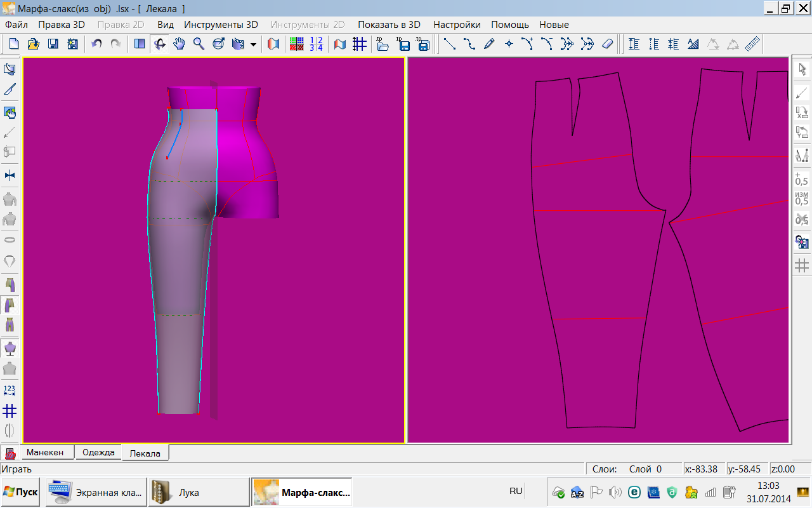Click the Пуск start button
Viewport: 812px width, 508px height.
pos(20,492)
